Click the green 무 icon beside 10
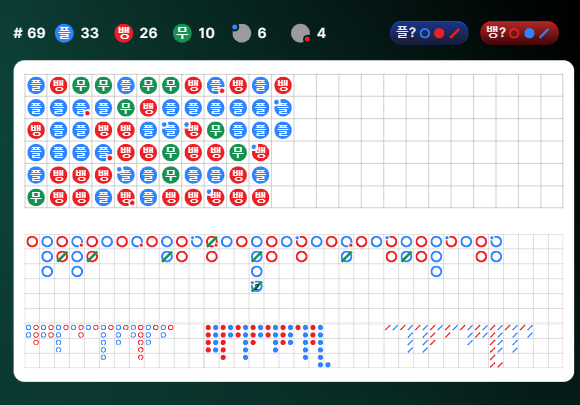Viewport: 580px width, 405px height. coord(182,33)
